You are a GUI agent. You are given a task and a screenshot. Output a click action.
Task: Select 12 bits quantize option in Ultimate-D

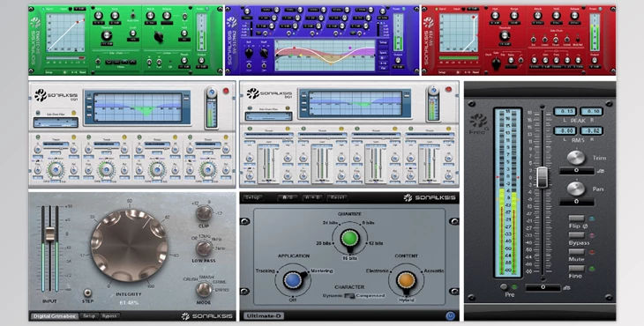375,243
